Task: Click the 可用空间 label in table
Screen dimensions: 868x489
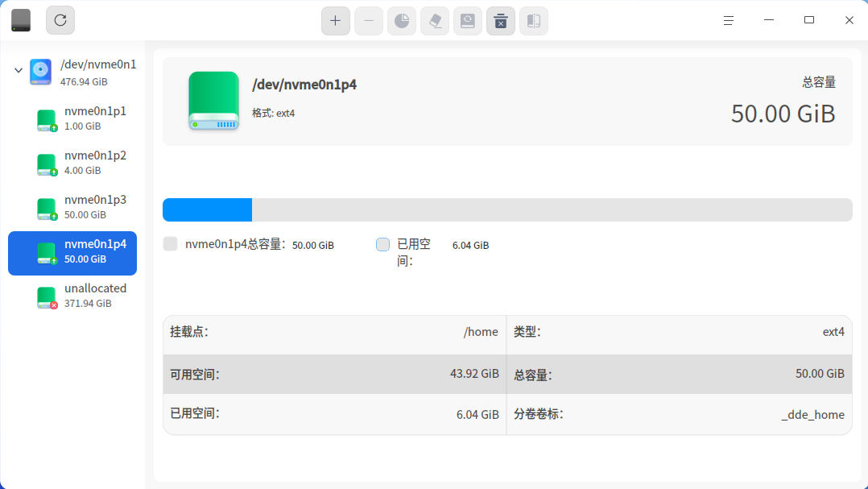Action: (x=195, y=375)
